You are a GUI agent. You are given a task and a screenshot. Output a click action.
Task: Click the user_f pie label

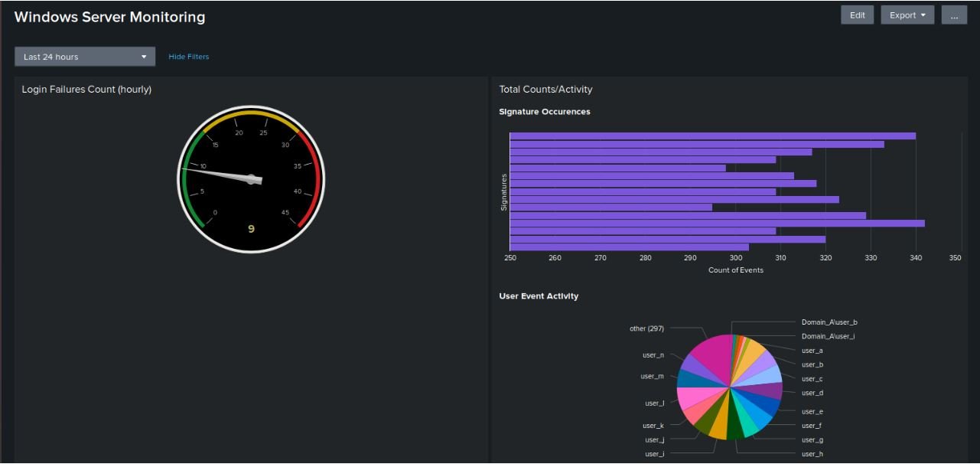coord(812,426)
